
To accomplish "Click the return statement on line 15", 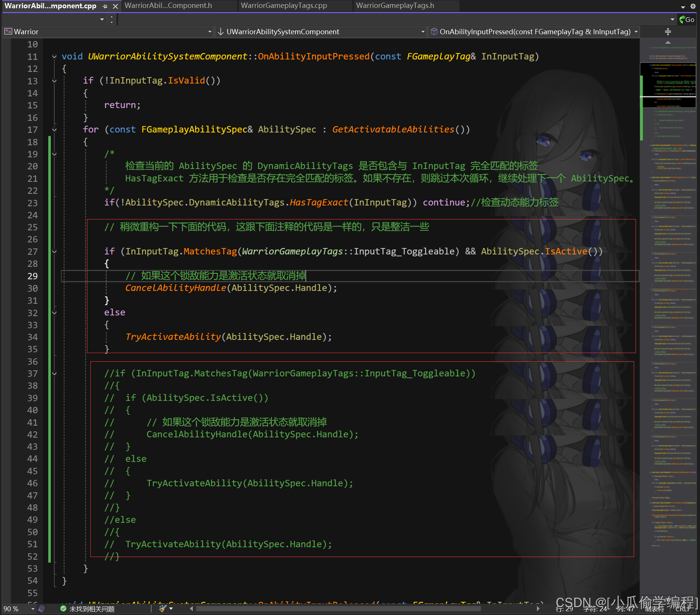I will 122,105.
